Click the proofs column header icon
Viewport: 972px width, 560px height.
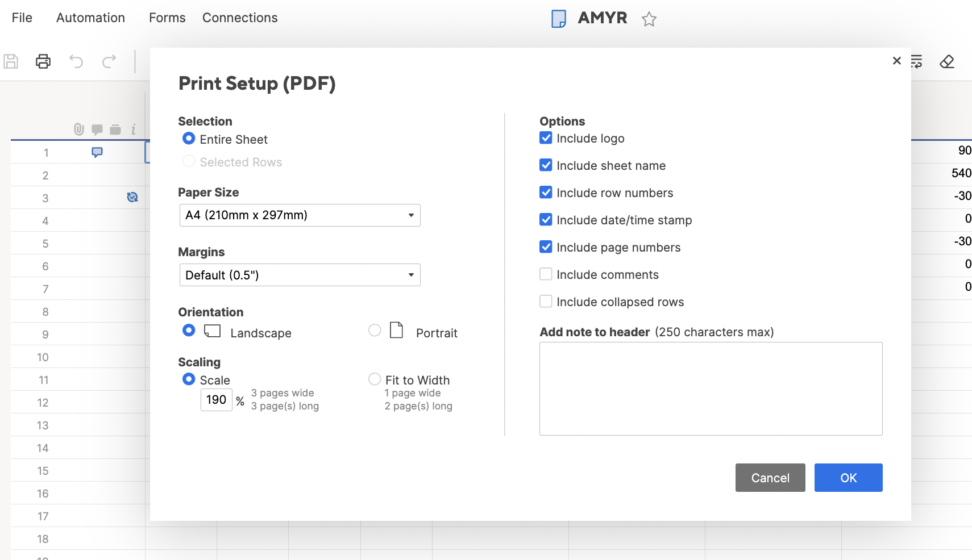pos(115,129)
